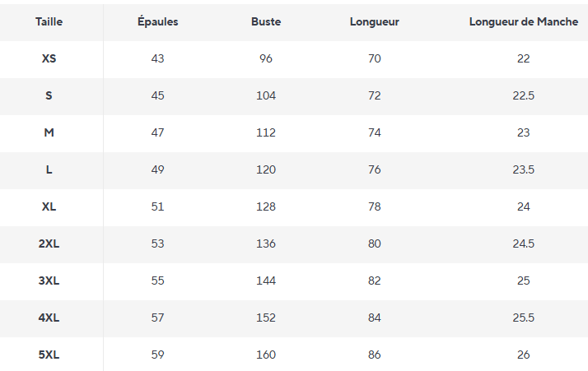This screenshot has height=371, width=588.
Task: Click shoulder value 51 in XL row
Action: 157,206
